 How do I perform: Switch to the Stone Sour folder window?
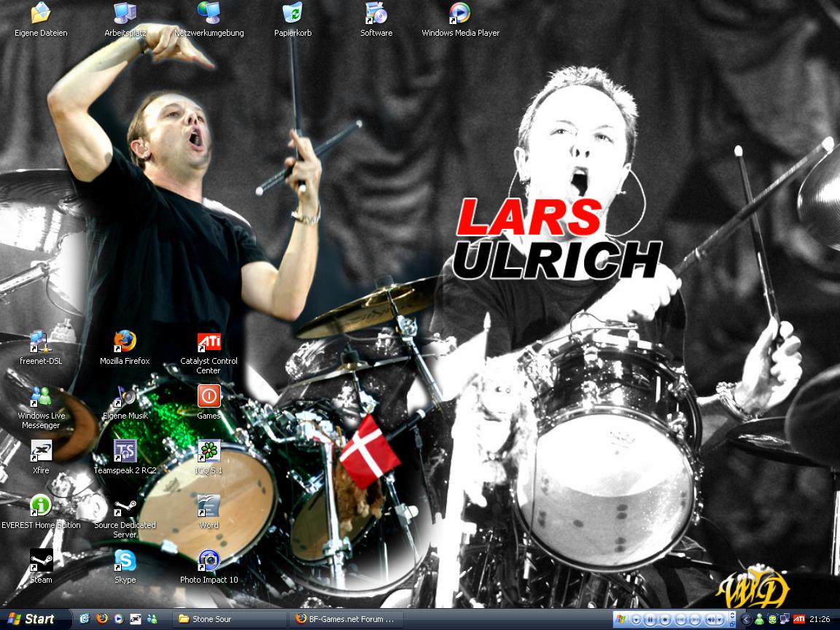[x=229, y=619]
